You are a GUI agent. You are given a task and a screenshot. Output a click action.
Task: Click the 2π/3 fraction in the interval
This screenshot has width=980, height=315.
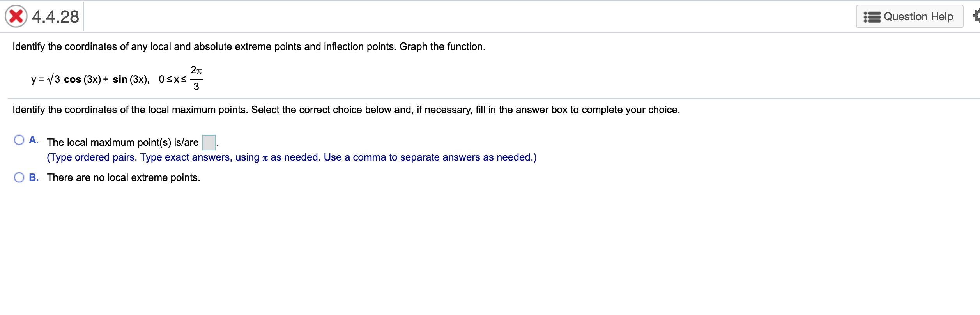click(196, 78)
